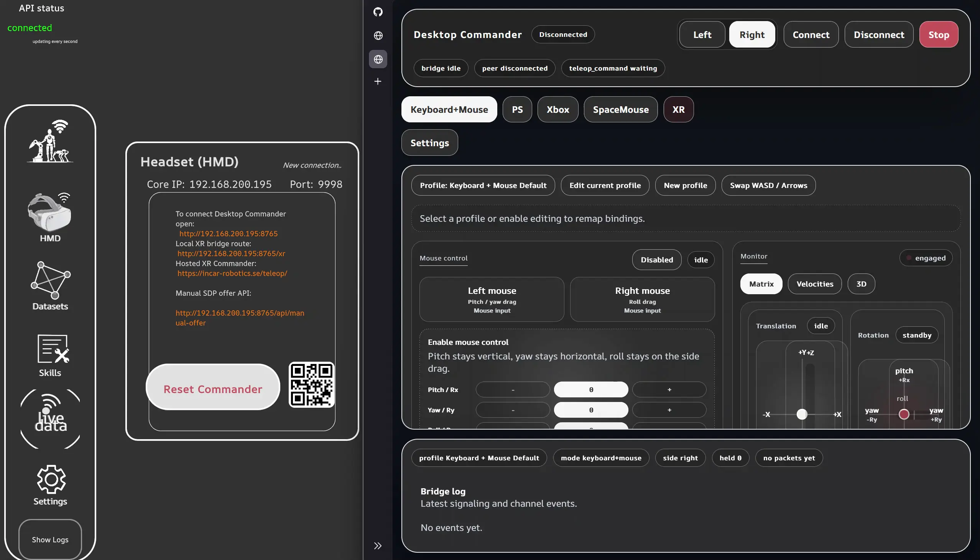Image resolution: width=980 pixels, height=560 pixels.
Task: Switch to the Xbox controller tab
Action: pos(558,109)
